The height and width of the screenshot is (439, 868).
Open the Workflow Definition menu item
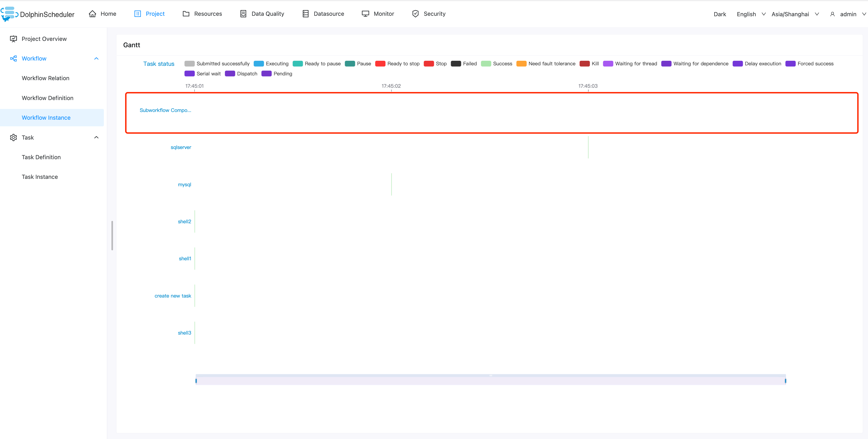(x=47, y=98)
